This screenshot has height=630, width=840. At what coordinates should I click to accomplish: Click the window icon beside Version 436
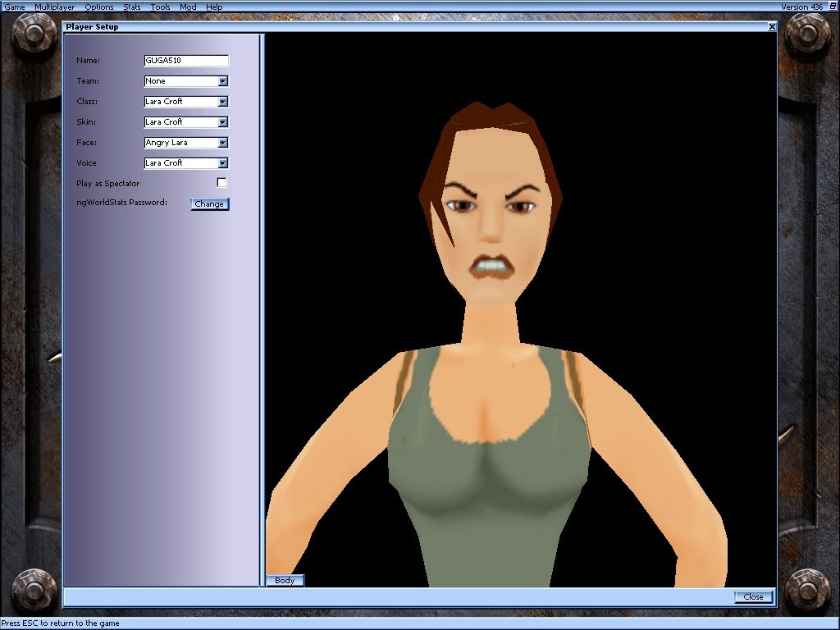(x=833, y=7)
